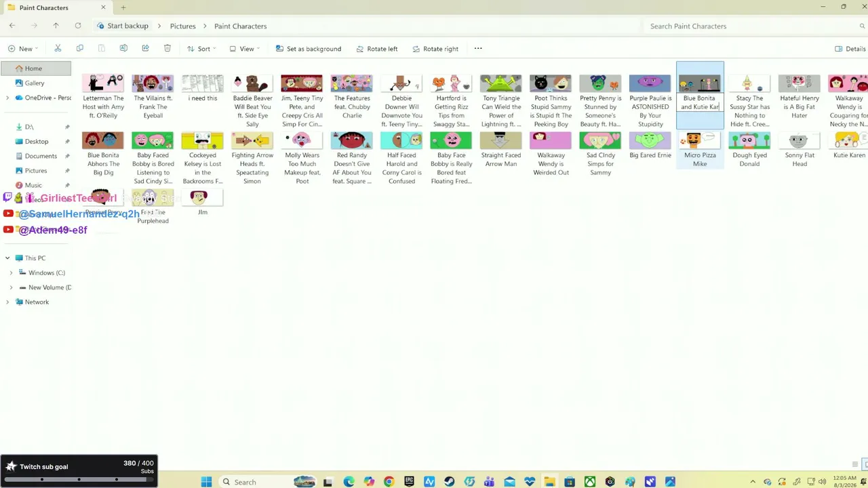Open the Sort dropdown
Image resolution: width=868 pixels, height=488 pixels.
click(x=201, y=49)
